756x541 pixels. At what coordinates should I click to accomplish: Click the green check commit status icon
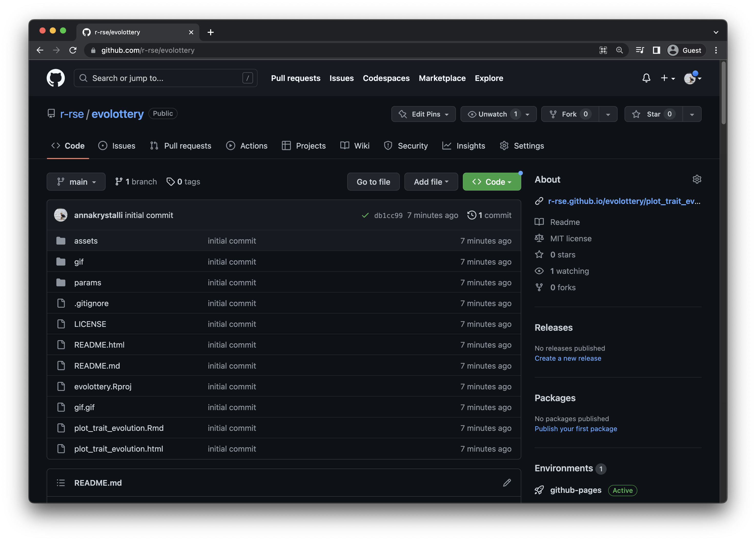[365, 215]
